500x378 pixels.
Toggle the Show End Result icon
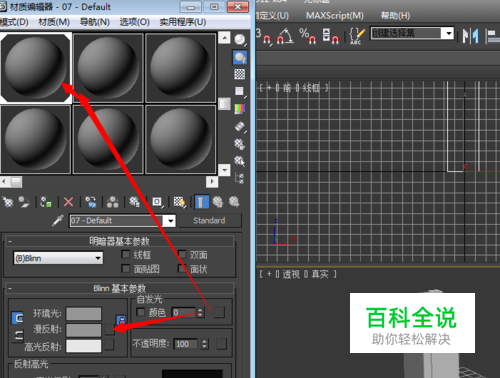click(x=202, y=202)
